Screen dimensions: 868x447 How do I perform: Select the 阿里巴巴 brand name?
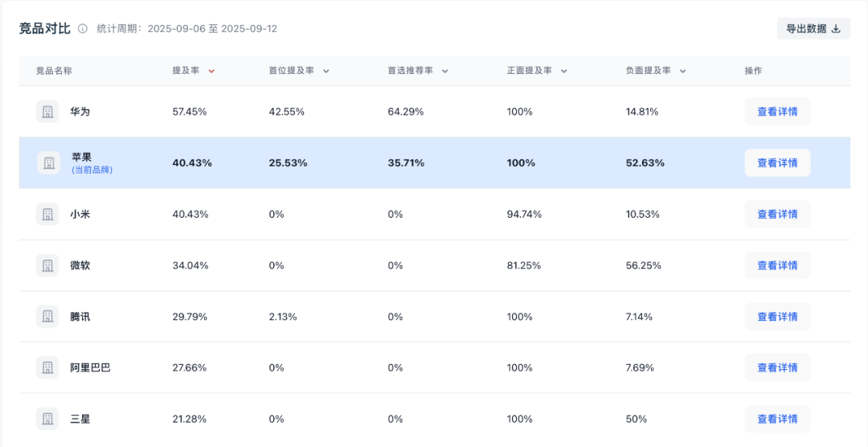tap(90, 367)
